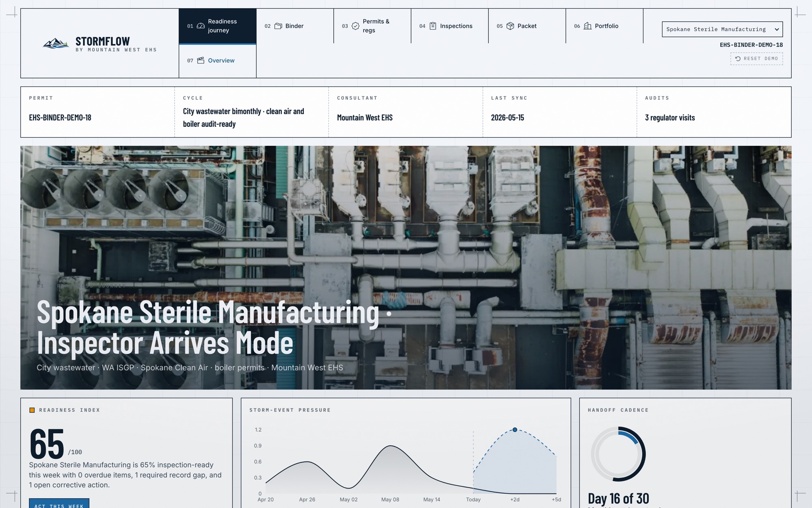812x508 pixels.
Task: Click the orange Readiness Index status square
Action: (x=32, y=410)
